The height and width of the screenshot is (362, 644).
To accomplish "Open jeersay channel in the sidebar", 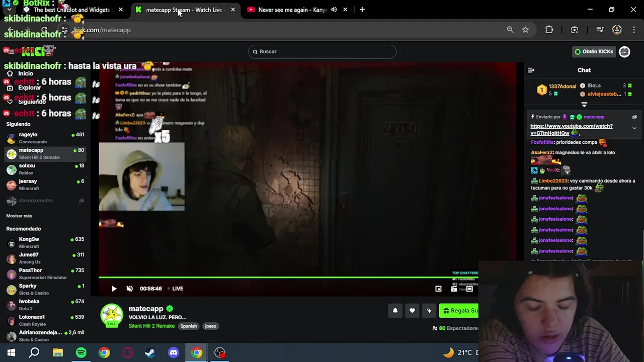I will point(45,185).
